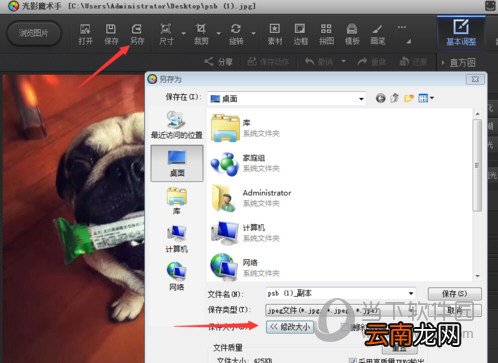
Task: Open the more tools ellipsis
Action: (x=402, y=27)
